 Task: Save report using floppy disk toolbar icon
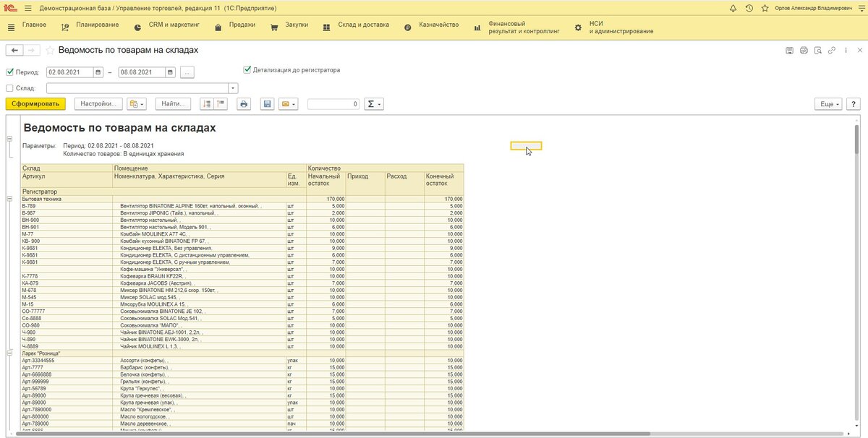click(268, 104)
